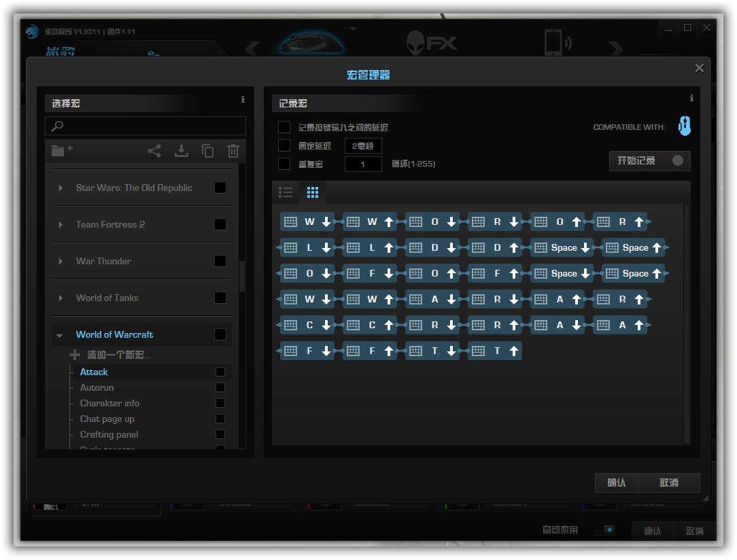Check the Star Wars: The Old Republic box
This screenshot has height=560, width=737.
[x=220, y=188]
